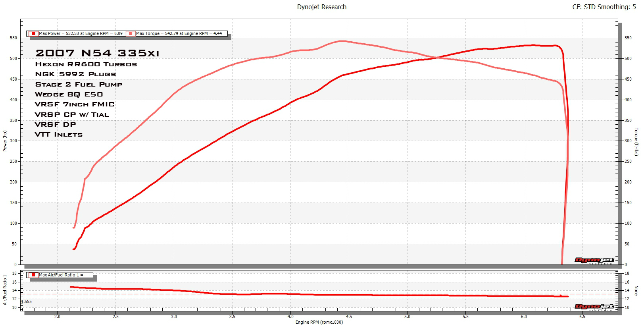Click the 'Torque (ft-lbs)' axis label
Image resolution: width=644 pixels, height=334 pixels.
(x=636, y=142)
